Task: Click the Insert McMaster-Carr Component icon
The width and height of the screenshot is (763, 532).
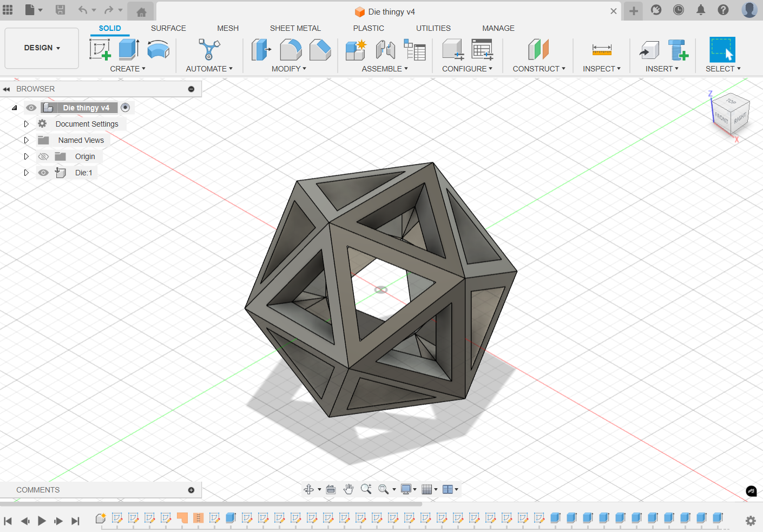Action: (x=678, y=50)
